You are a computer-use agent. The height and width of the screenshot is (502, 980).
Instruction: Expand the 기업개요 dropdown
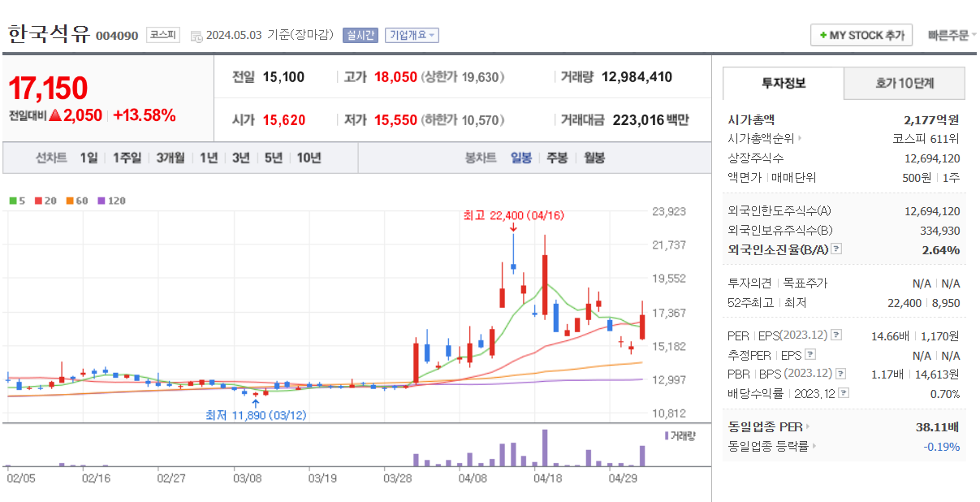(x=412, y=35)
